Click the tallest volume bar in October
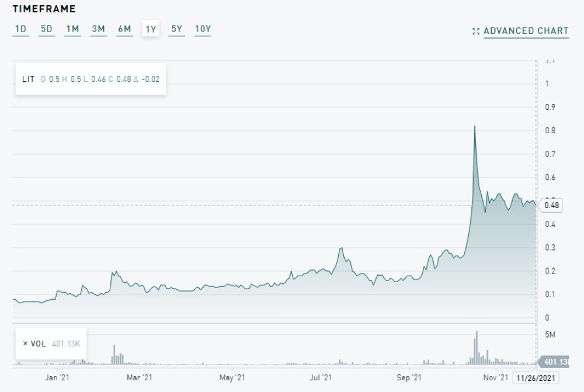 pos(477,348)
